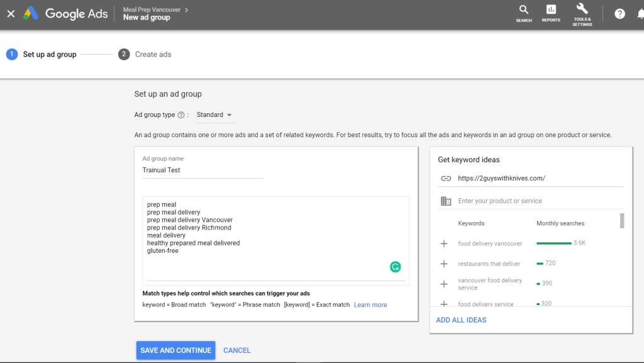Click the Cancel button
Screen dimensions: 644x363
coord(236,350)
